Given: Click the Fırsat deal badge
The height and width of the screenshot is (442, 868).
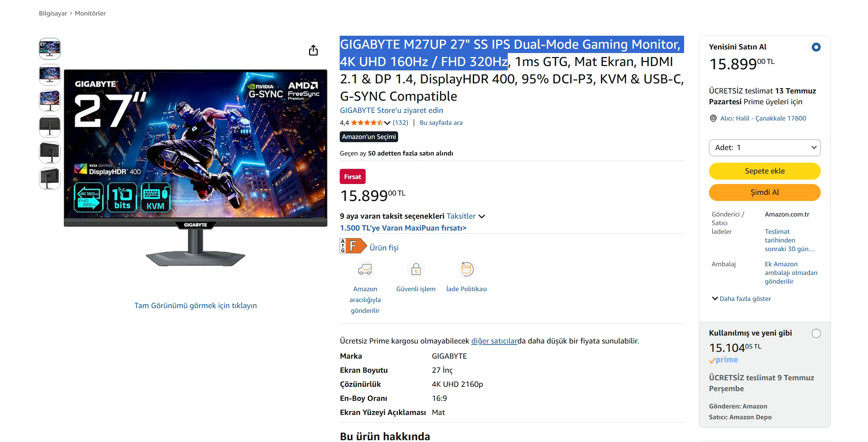Looking at the screenshot, I should [353, 176].
